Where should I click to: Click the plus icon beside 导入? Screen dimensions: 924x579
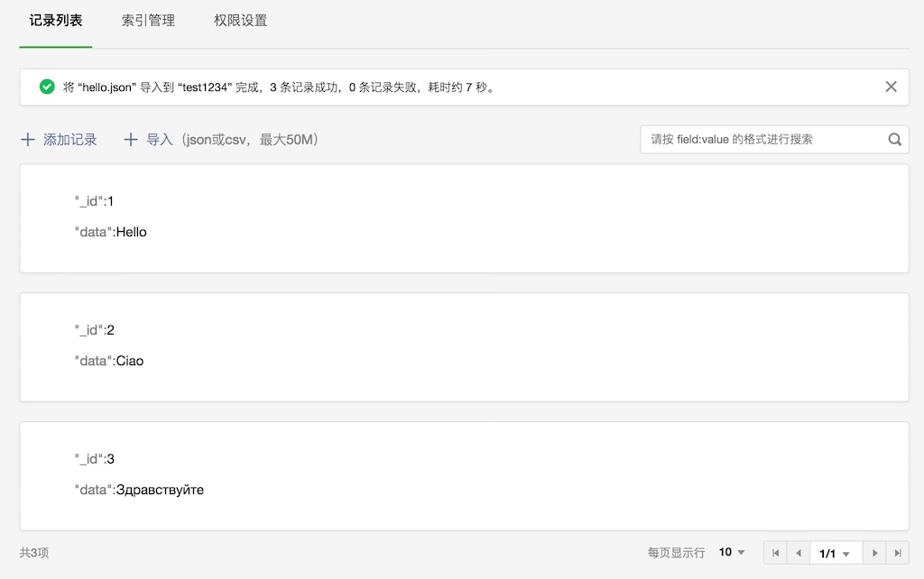click(x=131, y=140)
